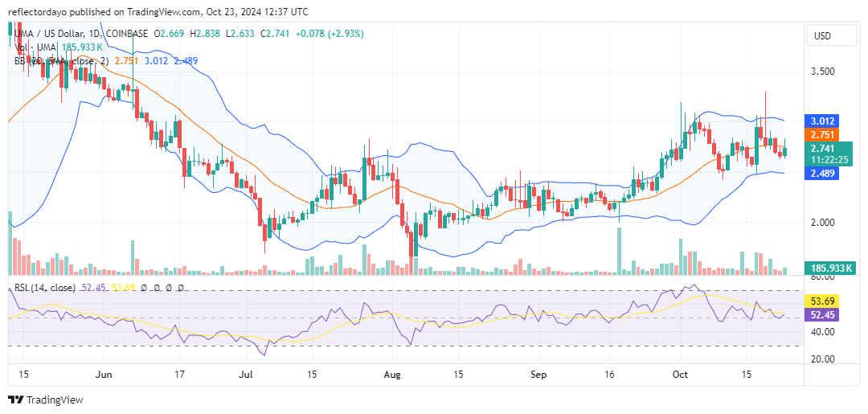The height and width of the screenshot is (414, 868).
Task: Click the +0.078 (+2.93%) change value
Action: point(330,34)
